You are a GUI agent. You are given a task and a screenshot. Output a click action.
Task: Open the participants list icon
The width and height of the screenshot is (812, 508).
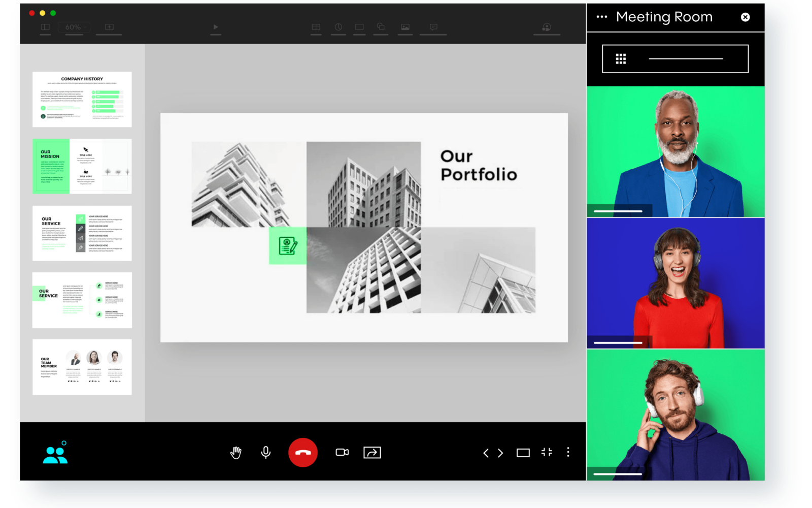click(55, 454)
